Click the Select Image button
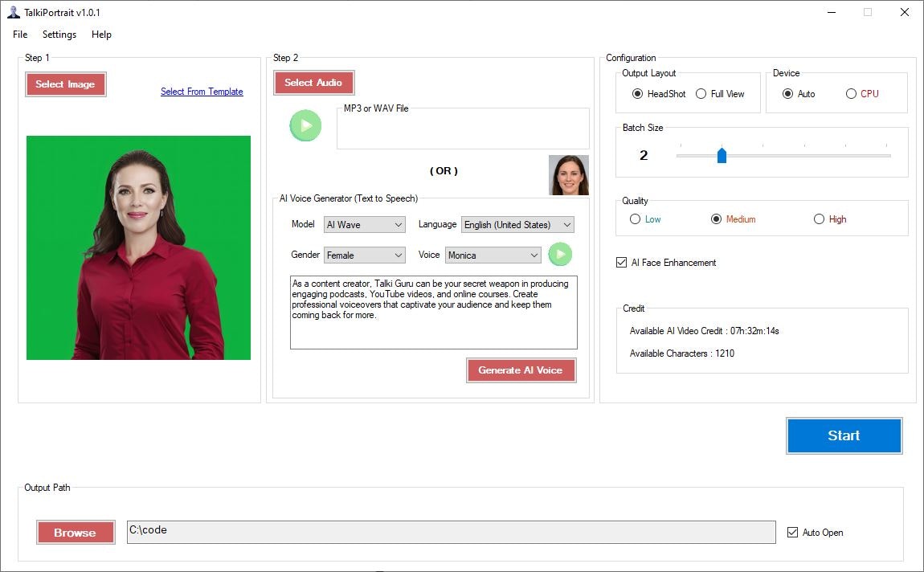Viewport: 924px width, 572px height. coord(65,84)
